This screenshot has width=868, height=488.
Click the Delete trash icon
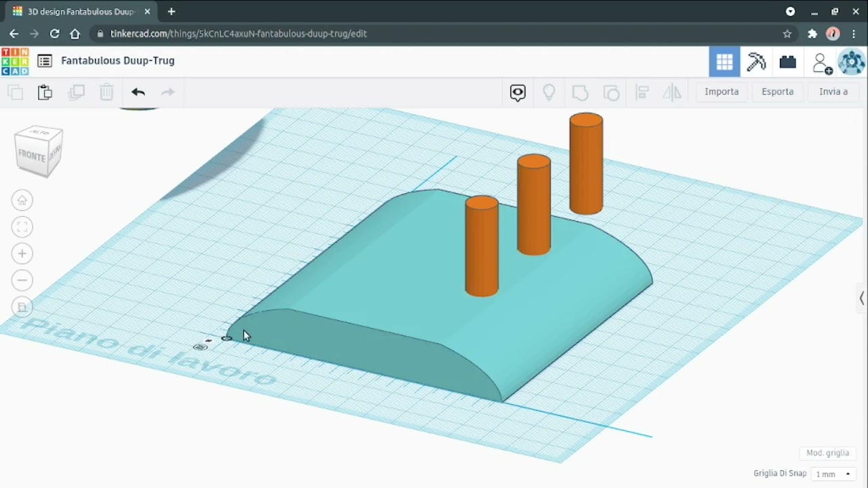[x=106, y=92]
